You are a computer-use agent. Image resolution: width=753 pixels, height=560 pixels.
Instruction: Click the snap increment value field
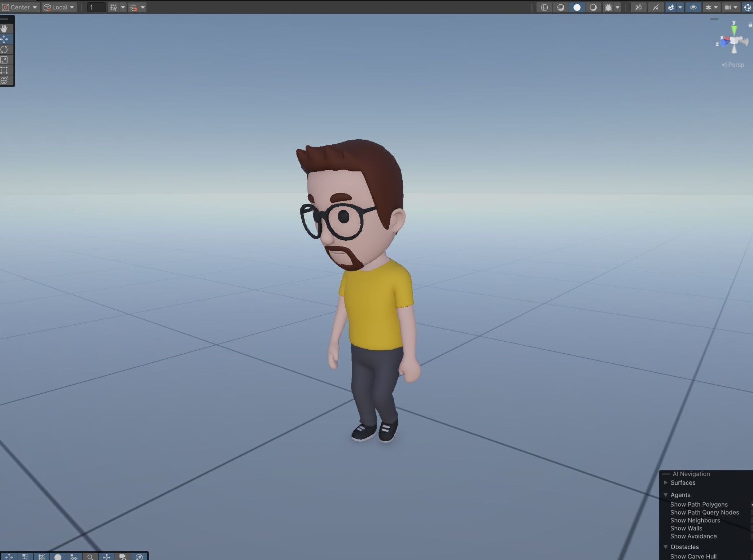[96, 7]
